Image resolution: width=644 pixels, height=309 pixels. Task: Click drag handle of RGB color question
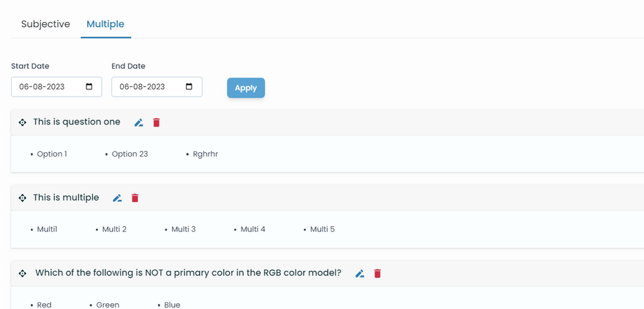click(23, 274)
